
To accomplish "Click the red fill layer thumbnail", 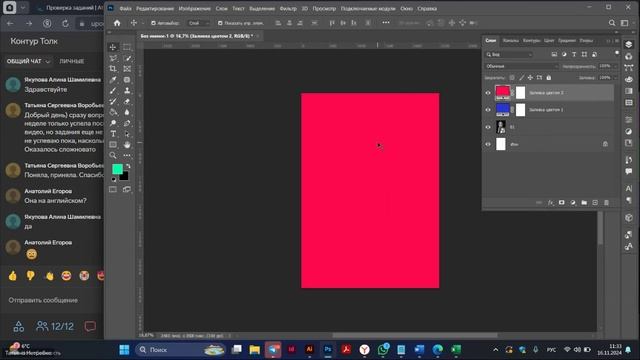I will click(502, 92).
